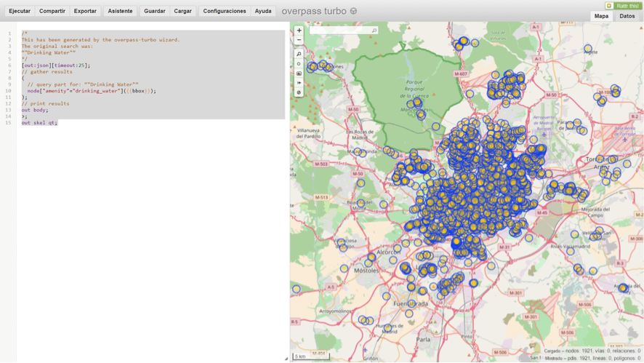Open the Ayuda help menu
The height and width of the screenshot is (363, 644).
point(263,11)
